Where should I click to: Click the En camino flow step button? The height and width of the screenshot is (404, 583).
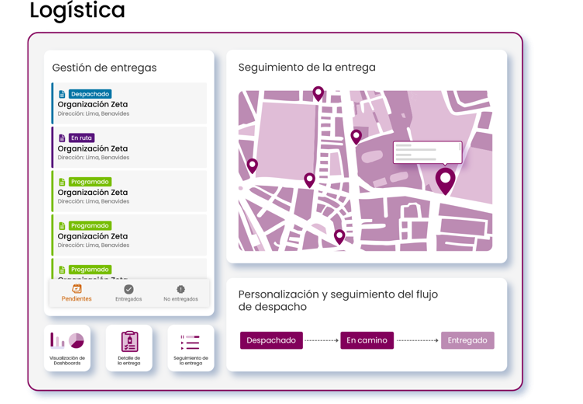point(367,340)
